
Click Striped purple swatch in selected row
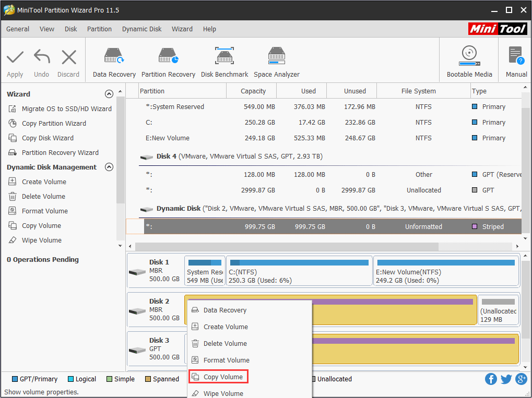click(x=475, y=226)
